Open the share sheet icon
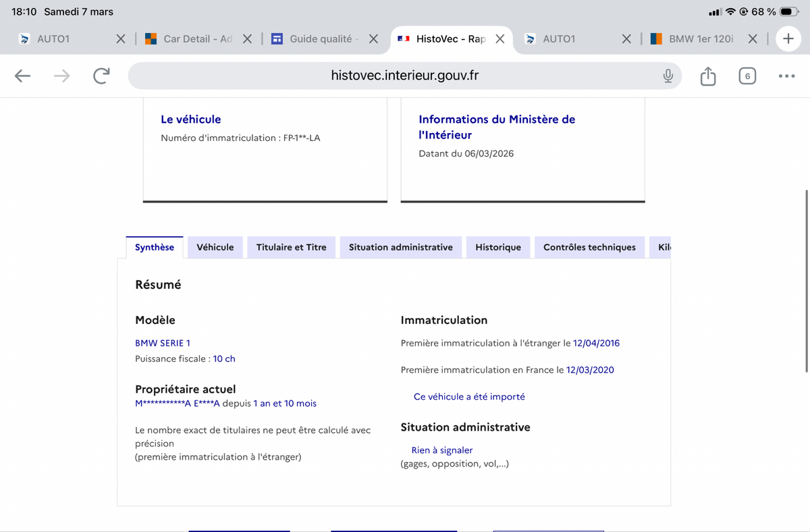This screenshot has width=810, height=532. point(707,76)
